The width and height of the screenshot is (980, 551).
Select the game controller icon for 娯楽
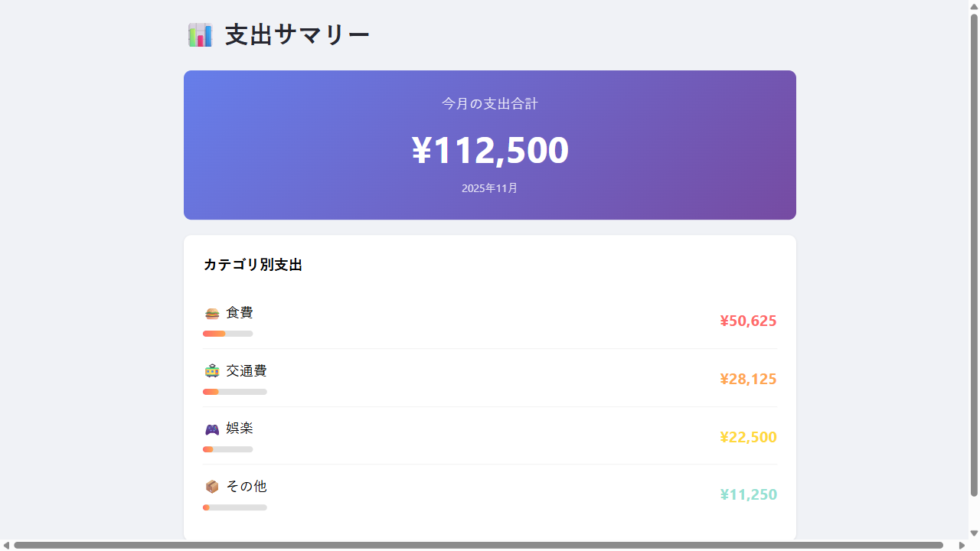(x=211, y=429)
